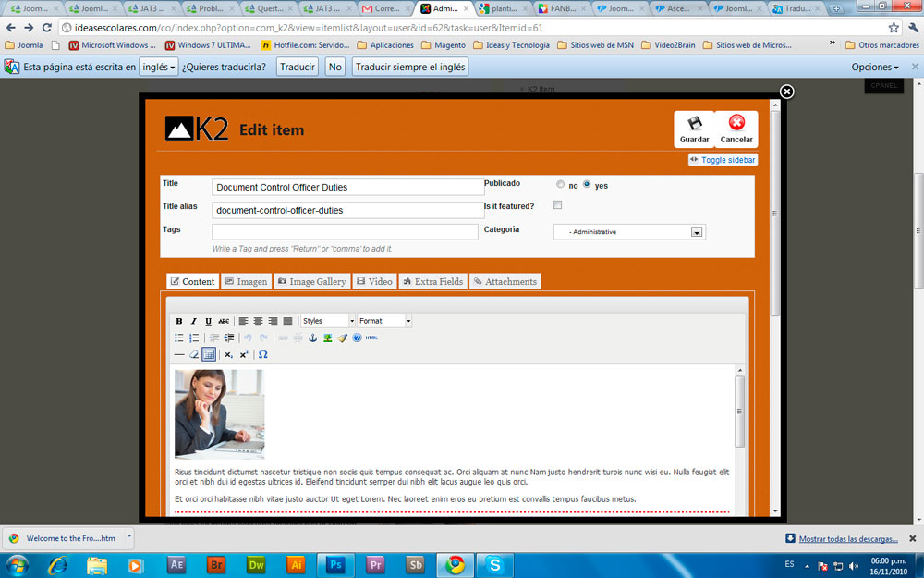Undo last edit in editor toolbar
The height and width of the screenshot is (578, 924).
248,338
